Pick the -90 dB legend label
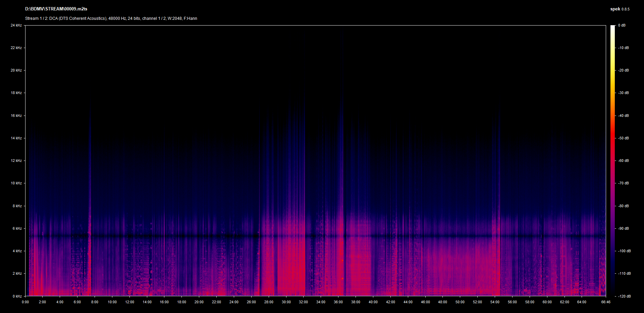 point(624,228)
